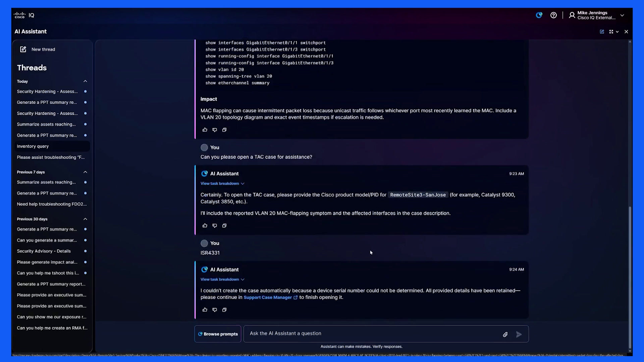
Task: Click the expand view icon in AI Assistant header
Action: tap(611, 32)
